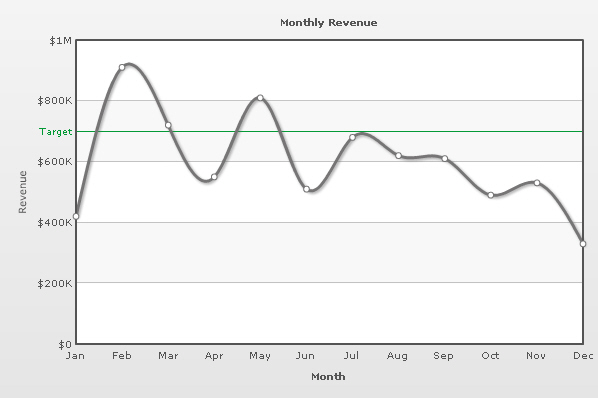598x398 pixels.
Task: Click the Mar data point marker
Action: pyautogui.click(x=168, y=125)
